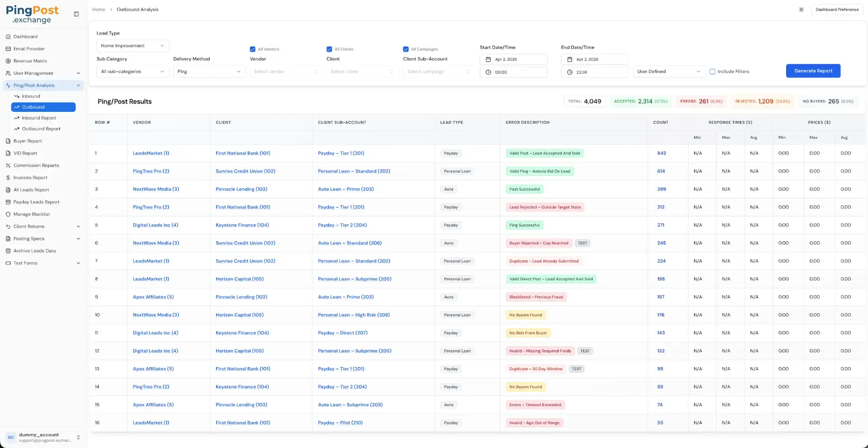Click the VID Report icon
Viewport: 868px width, 448px height.
(x=8, y=153)
